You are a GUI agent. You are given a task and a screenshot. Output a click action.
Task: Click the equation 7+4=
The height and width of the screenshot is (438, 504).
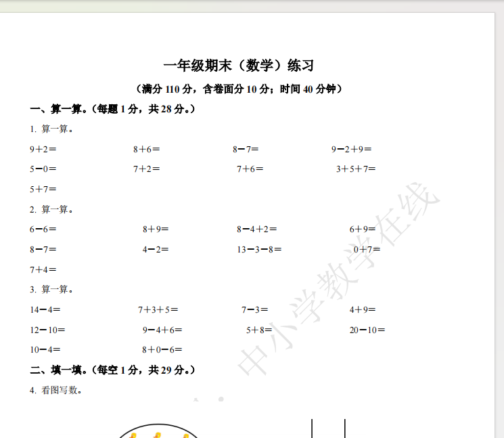pyautogui.click(x=43, y=269)
